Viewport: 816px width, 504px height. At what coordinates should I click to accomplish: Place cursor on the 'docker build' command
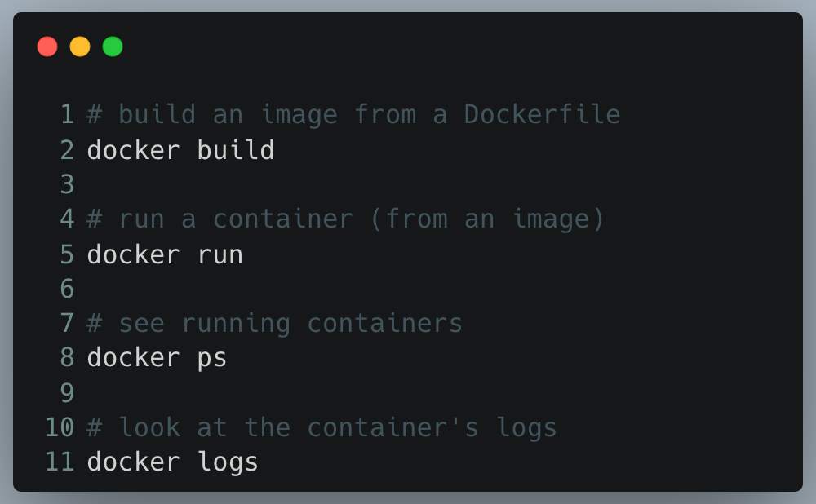pyautogui.click(x=180, y=150)
